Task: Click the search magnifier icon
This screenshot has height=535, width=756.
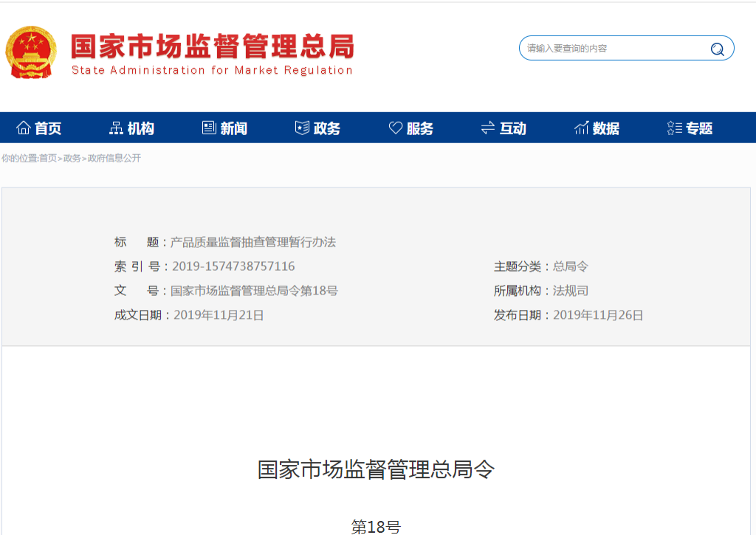Action: click(718, 49)
